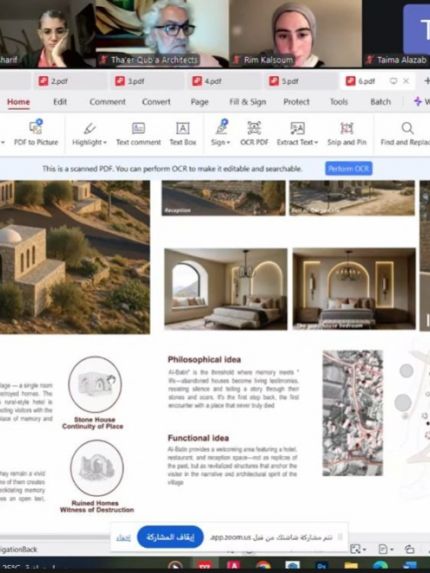Insert a Text Box
Screen dimensions: 430x573
(183, 134)
